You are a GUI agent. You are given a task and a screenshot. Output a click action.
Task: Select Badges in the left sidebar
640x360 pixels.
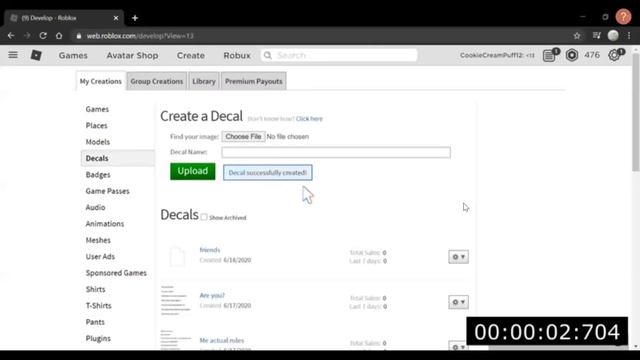98,175
